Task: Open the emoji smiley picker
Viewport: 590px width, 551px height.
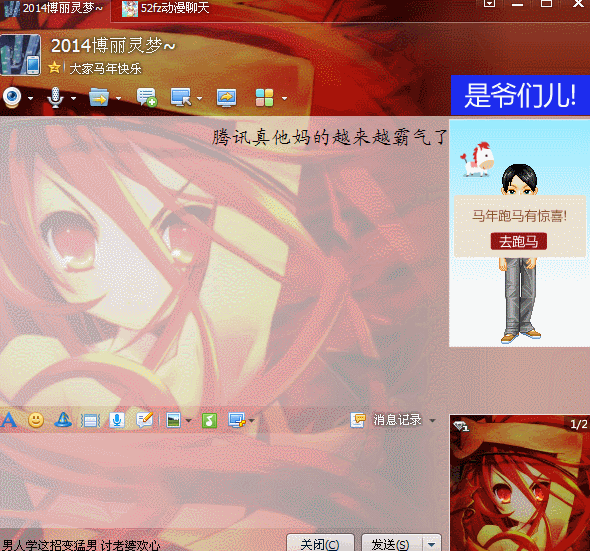Action: pos(36,420)
